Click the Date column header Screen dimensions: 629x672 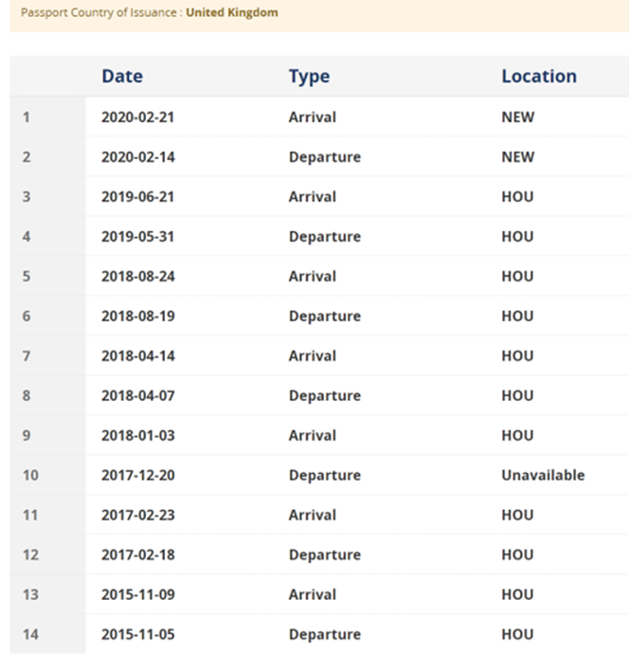[x=122, y=76]
